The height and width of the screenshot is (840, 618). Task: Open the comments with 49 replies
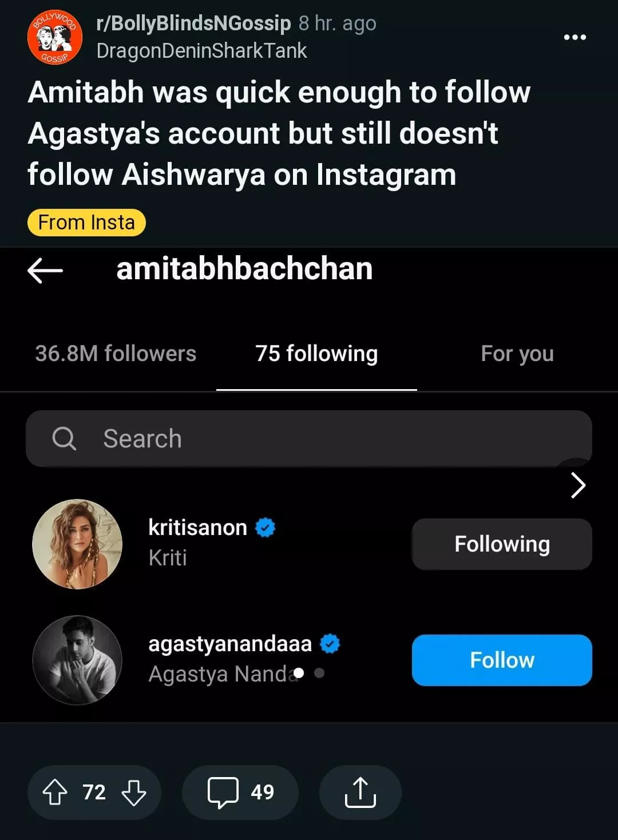tap(240, 793)
